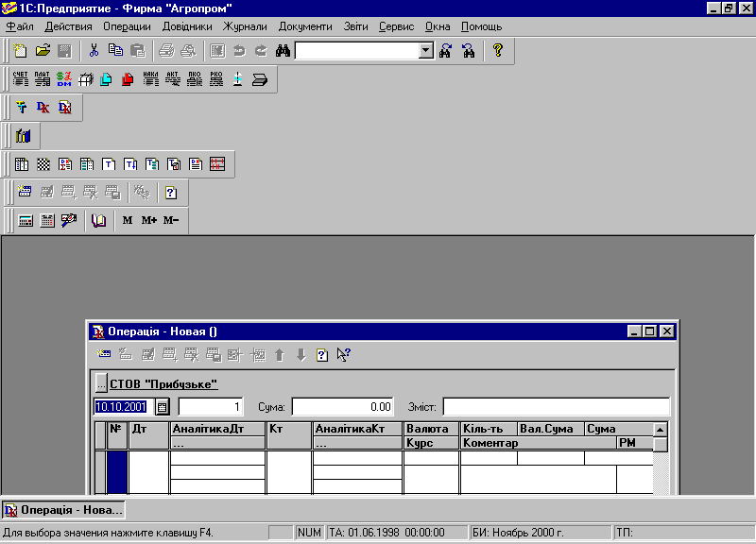Click the M+ memory add button

tap(149, 220)
